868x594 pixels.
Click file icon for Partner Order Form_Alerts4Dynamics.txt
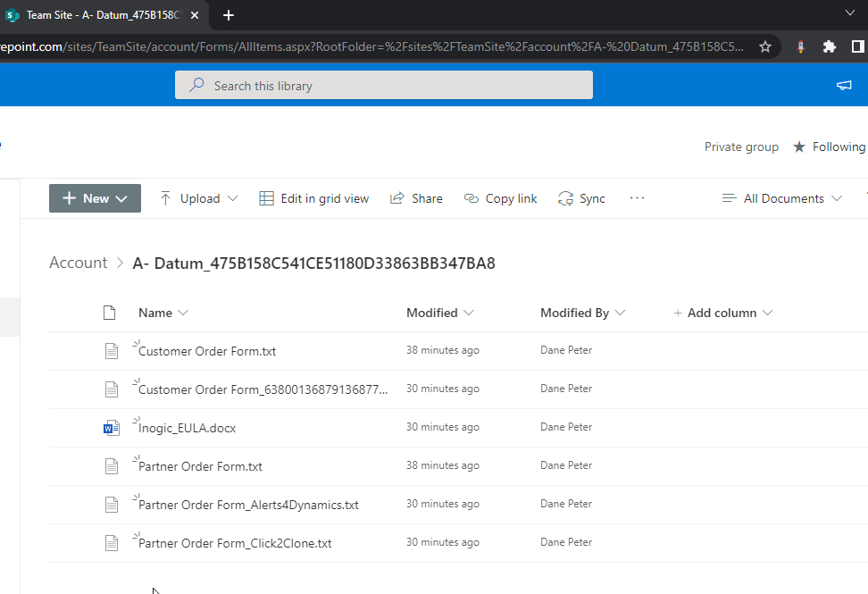click(112, 505)
